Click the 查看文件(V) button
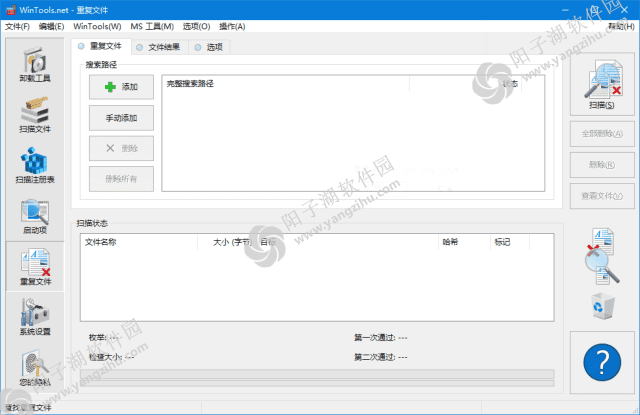This screenshot has height=415, width=640. [x=602, y=196]
